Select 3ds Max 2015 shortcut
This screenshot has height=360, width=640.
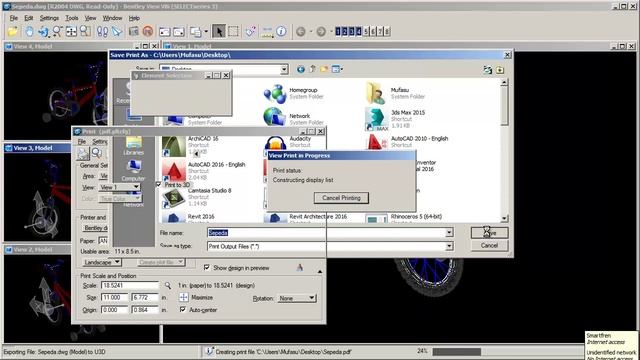[396, 119]
